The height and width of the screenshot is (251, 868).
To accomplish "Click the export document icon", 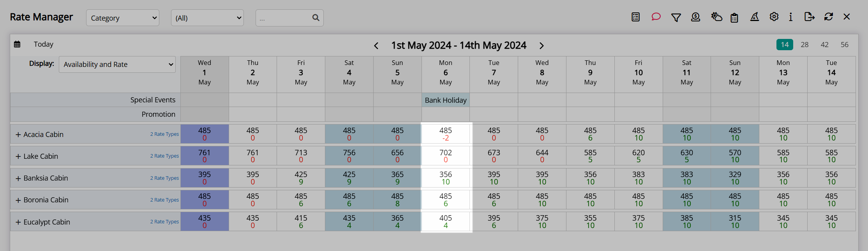I will pyautogui.click(x=809, y=17).
